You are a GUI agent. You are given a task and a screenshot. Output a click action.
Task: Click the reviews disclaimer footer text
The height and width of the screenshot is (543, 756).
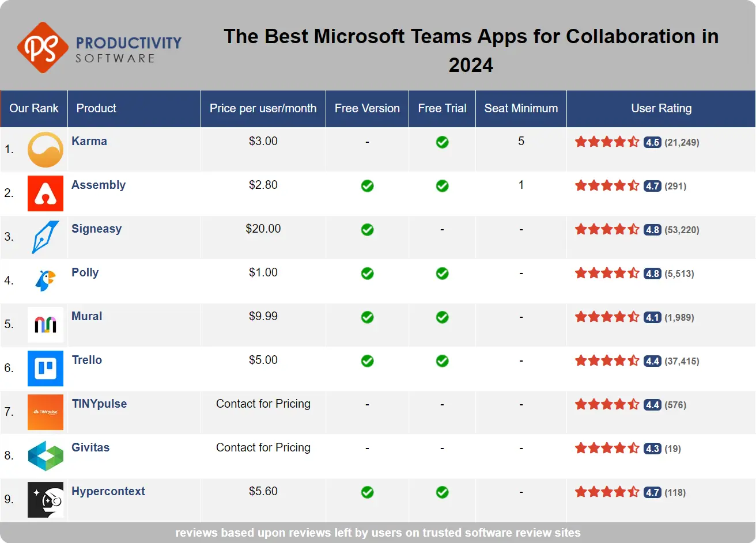378,533
